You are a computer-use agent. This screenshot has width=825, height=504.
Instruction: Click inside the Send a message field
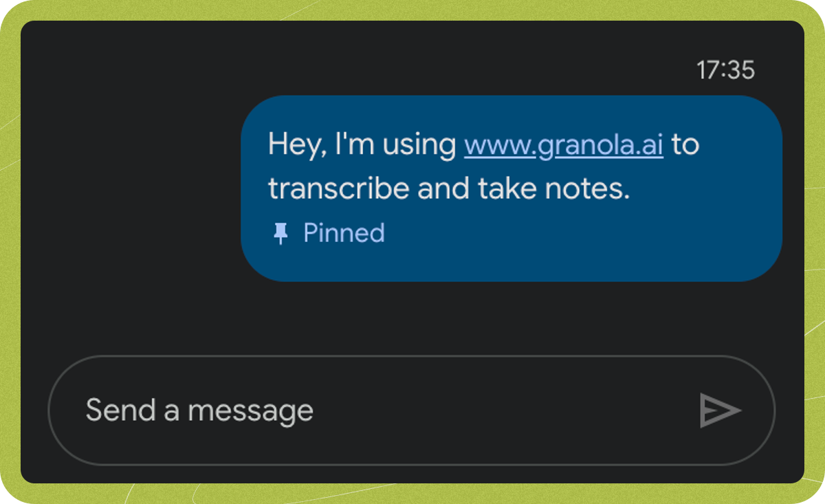pos(275,410)
